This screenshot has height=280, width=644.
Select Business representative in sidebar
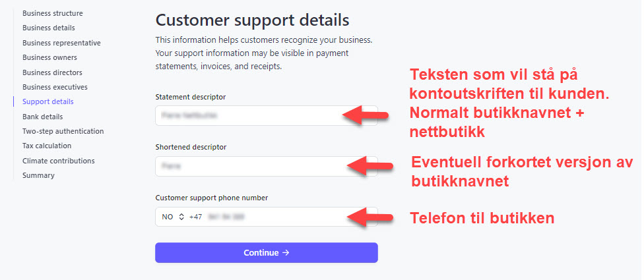tap(61, 43)
